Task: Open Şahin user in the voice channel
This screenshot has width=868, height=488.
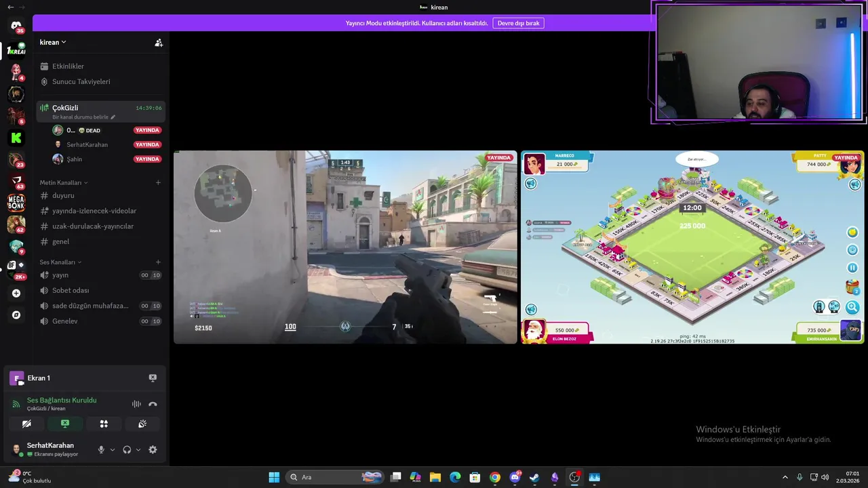Action: [107, 159]
